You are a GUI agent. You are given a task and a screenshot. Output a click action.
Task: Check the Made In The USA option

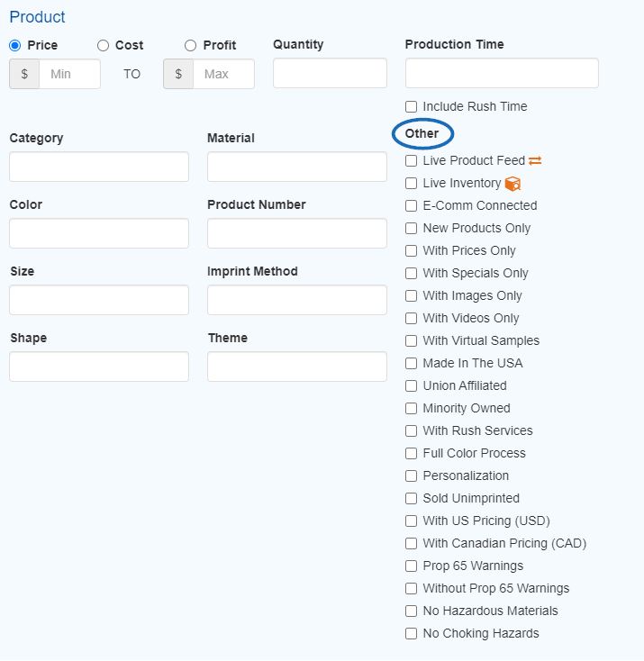[411, 364]
